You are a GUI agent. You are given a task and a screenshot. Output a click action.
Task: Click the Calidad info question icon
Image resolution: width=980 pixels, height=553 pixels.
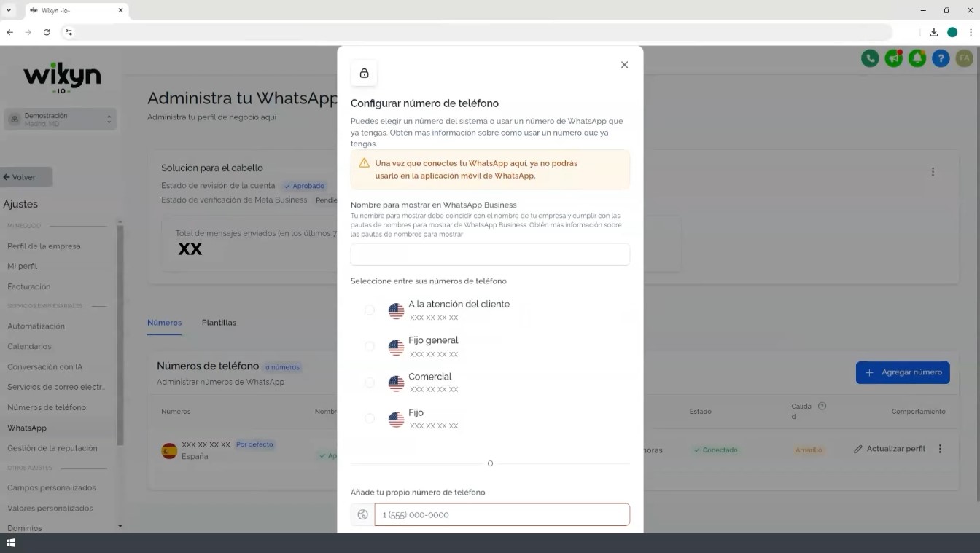tap(822, 406)
